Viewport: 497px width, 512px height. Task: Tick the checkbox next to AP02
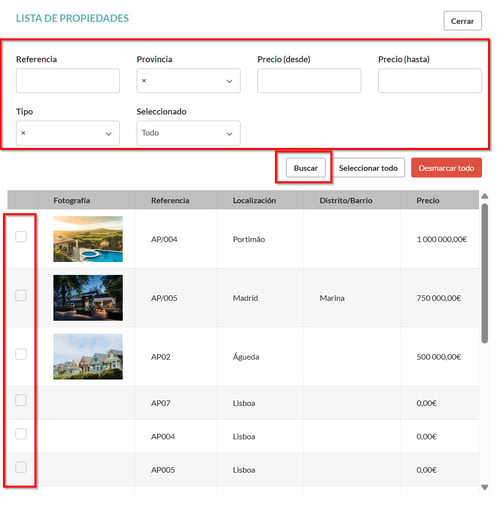pos(21,354)
